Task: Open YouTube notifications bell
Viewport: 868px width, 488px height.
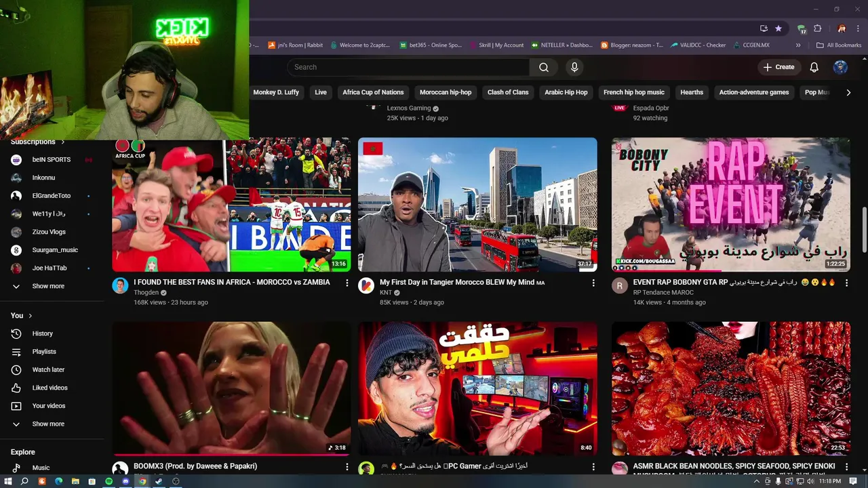Action: coord(814,67)
